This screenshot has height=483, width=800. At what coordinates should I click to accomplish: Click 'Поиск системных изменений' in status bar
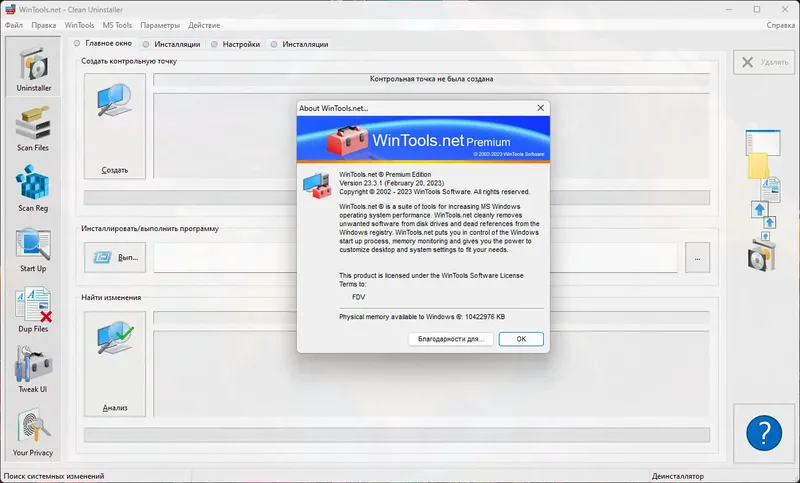[x=54, y=476]
